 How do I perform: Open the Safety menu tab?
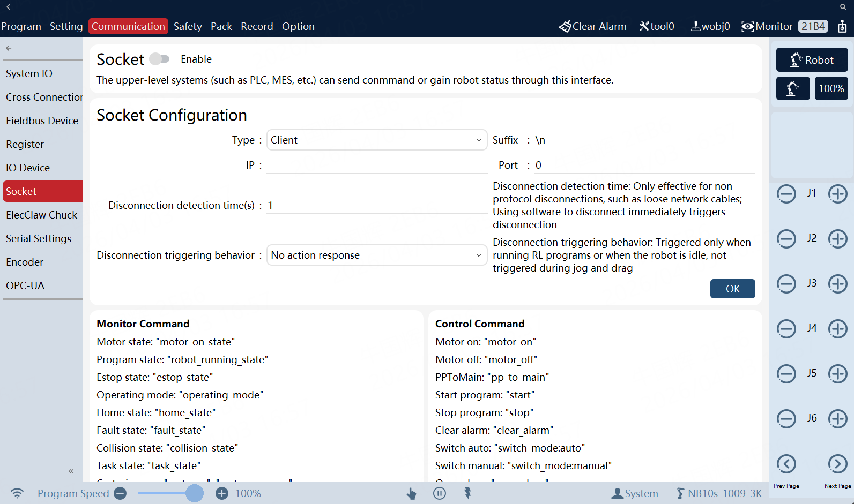tap(188, 26)
